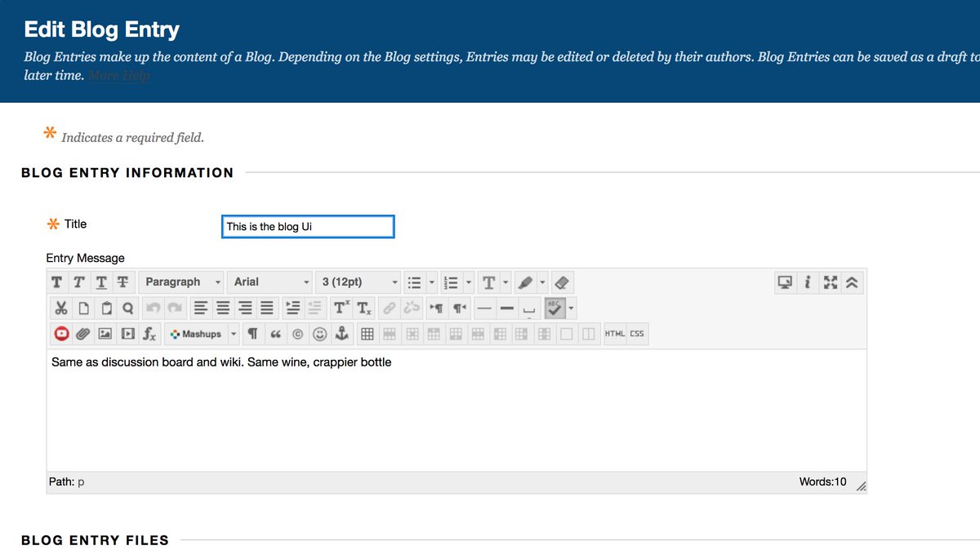The height and width of the screenshot is (550, 980).
Task: Toggle bold text formatting
Action: [x=56, y=282]
